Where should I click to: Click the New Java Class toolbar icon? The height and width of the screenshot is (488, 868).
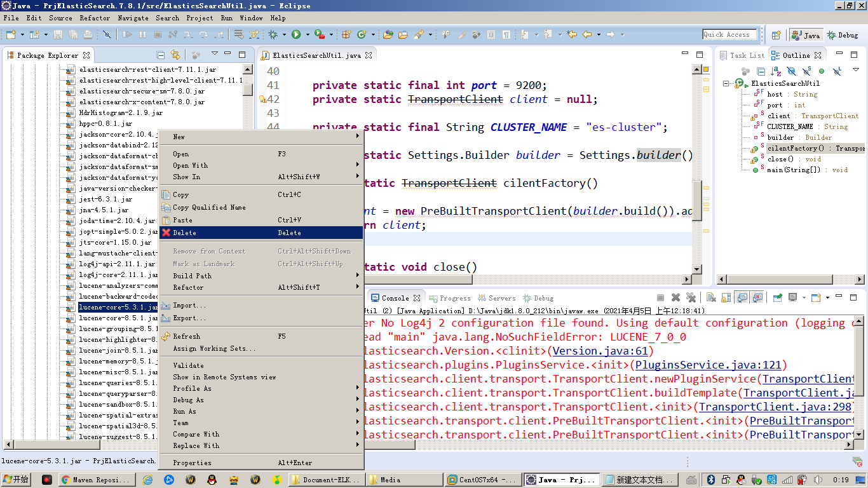pos(362,34)
